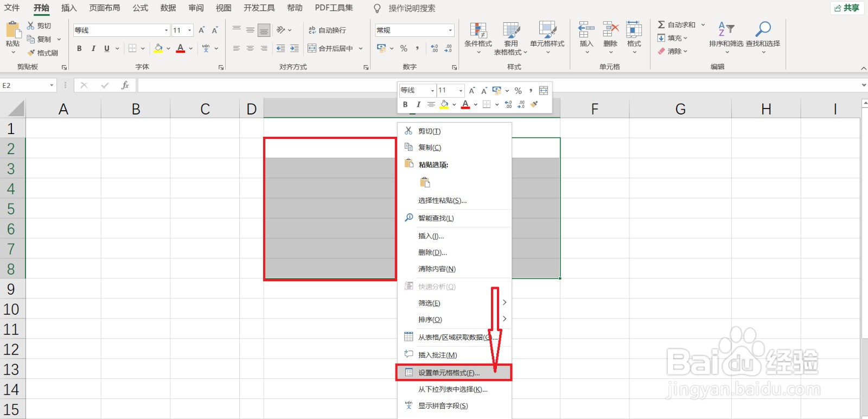Switch to the 开发工具 ribbon tab
This screenshot has width=868, height=419.
click(259, 8)
